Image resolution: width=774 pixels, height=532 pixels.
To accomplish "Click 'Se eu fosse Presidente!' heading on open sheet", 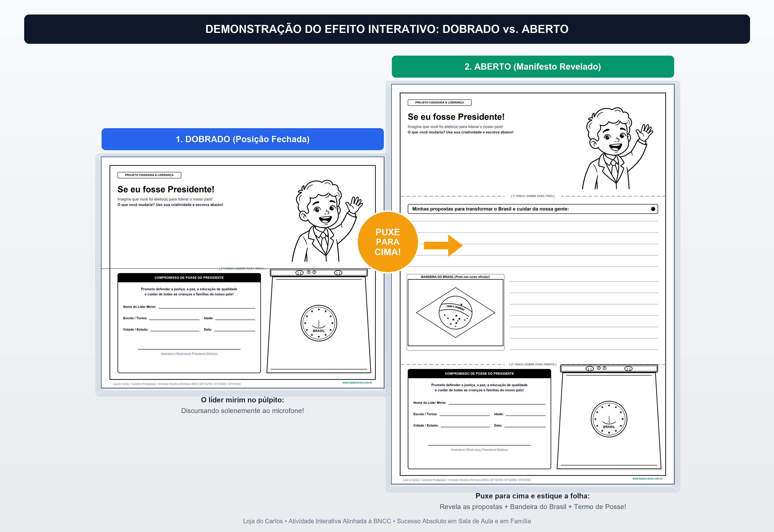I will (x=456, y=117).
